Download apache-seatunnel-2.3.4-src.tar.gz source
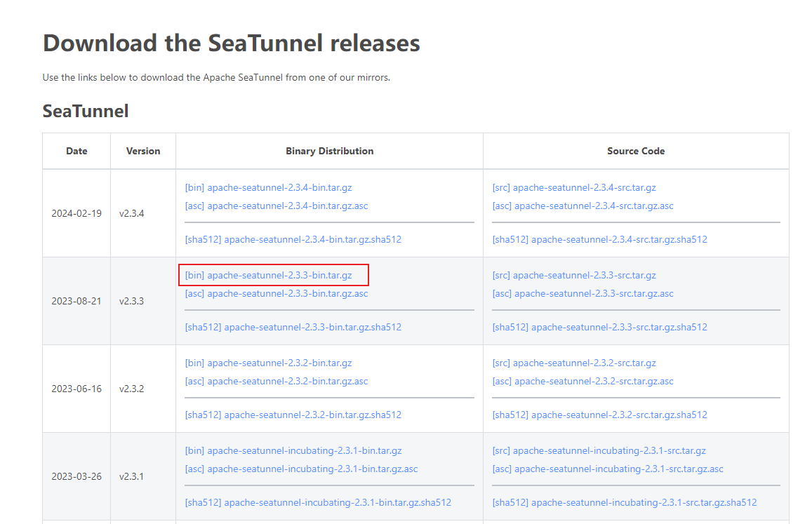 click(x=573, y=187)
